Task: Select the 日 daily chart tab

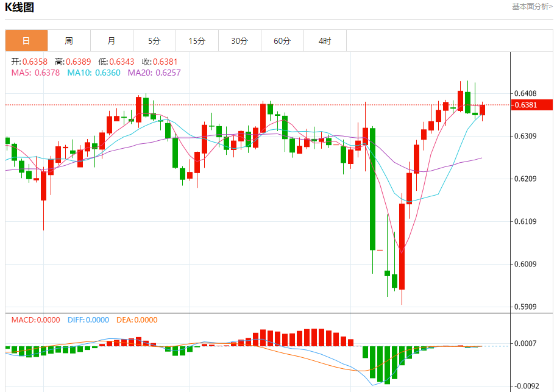Action: (x=26, y=41)
